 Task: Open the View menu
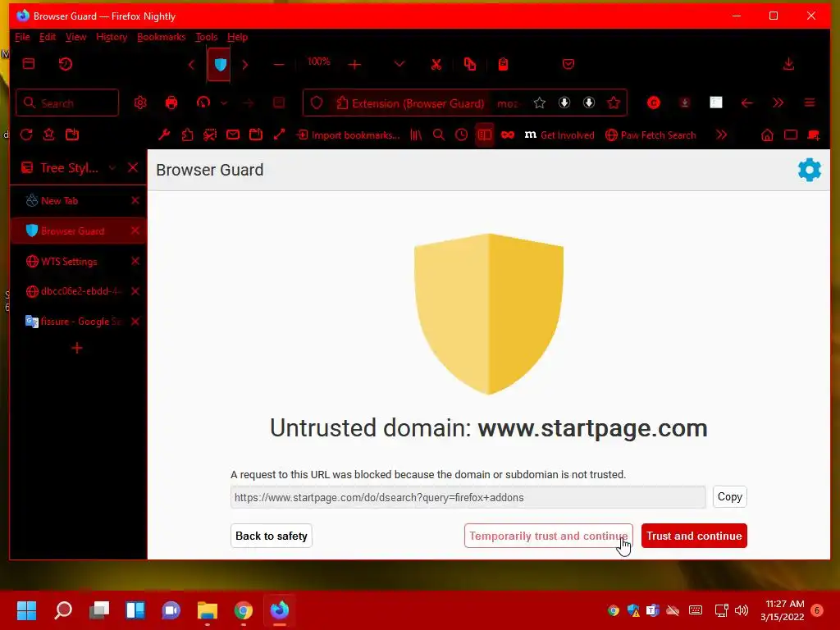tap(75, 37)
